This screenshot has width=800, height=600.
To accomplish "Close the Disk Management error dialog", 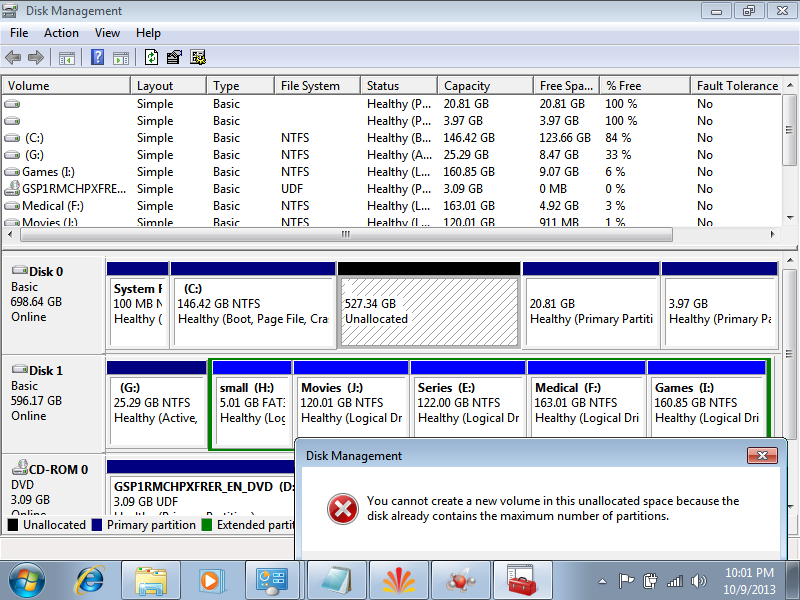I will [x=764, y=455].
